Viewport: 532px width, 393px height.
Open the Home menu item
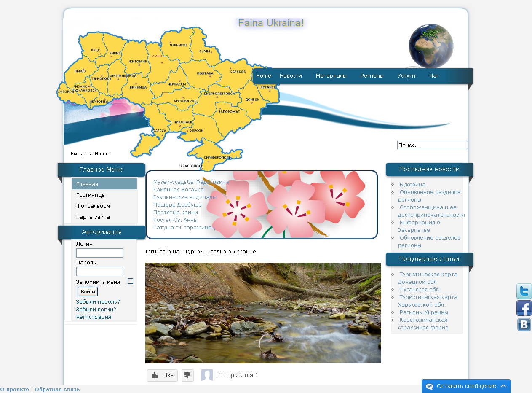click(x=263, y=76)
